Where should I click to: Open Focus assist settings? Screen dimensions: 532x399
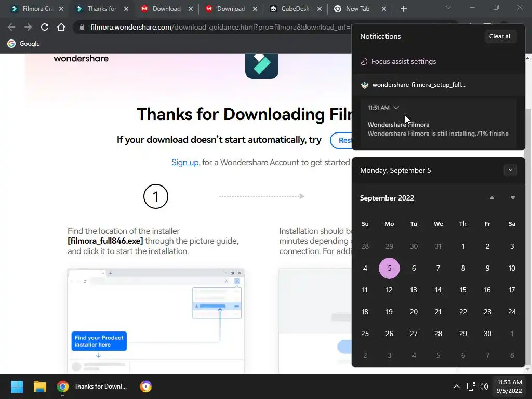coord(398,61)
